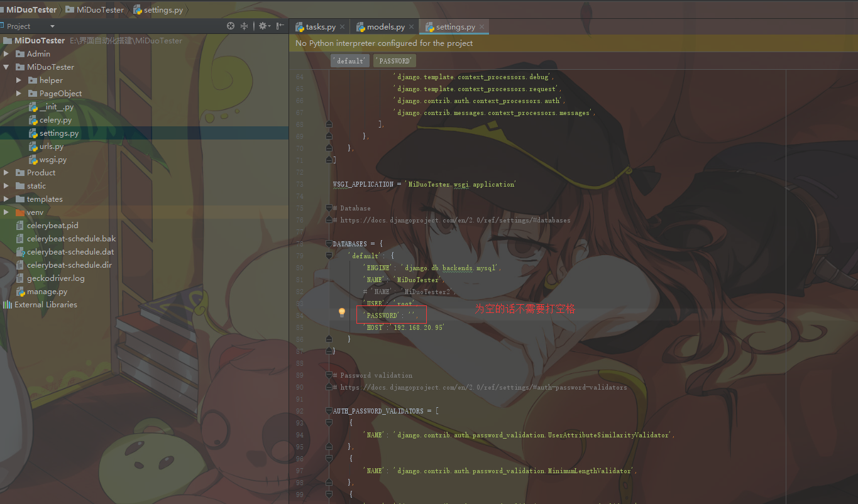Screen dimensions: 858x504
Task: Hide the Project tool window
Action: coord(280,26)
